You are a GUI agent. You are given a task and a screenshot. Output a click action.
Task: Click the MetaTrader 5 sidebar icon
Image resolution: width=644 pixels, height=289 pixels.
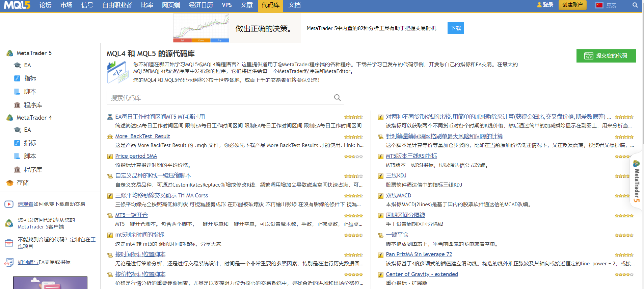tap(10, 53)
